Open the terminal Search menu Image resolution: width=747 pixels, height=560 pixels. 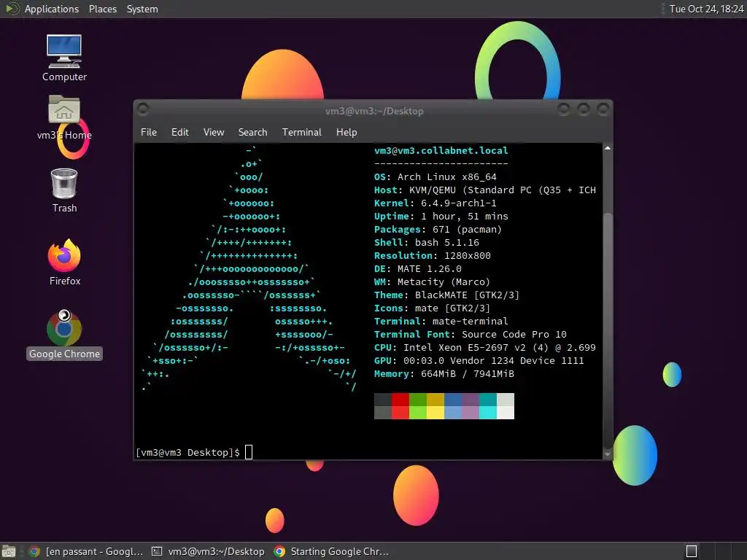pyautogui.click(x=252, y=133)
